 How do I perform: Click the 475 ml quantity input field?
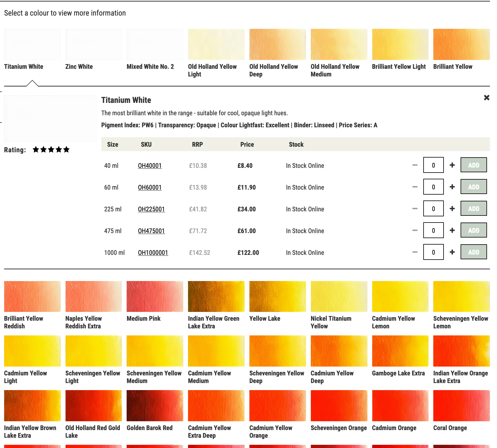433,230
